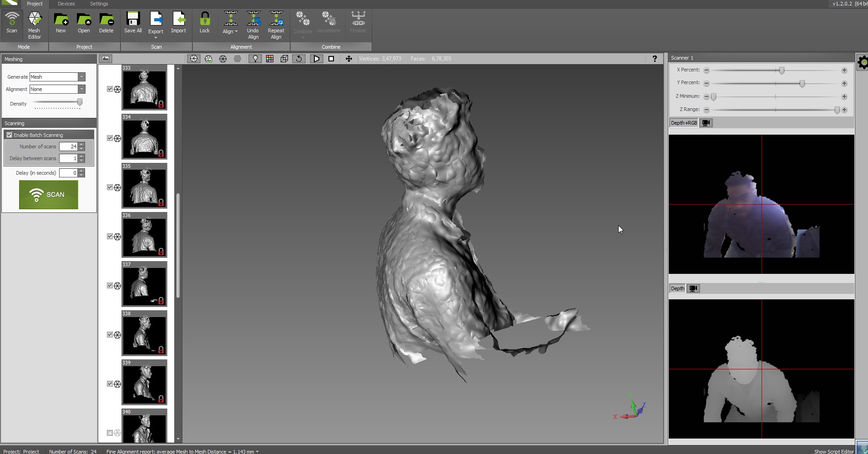Uncheck the checkbox for scan 336
This screenshot has width=868, height=454.
coord(110,237)
